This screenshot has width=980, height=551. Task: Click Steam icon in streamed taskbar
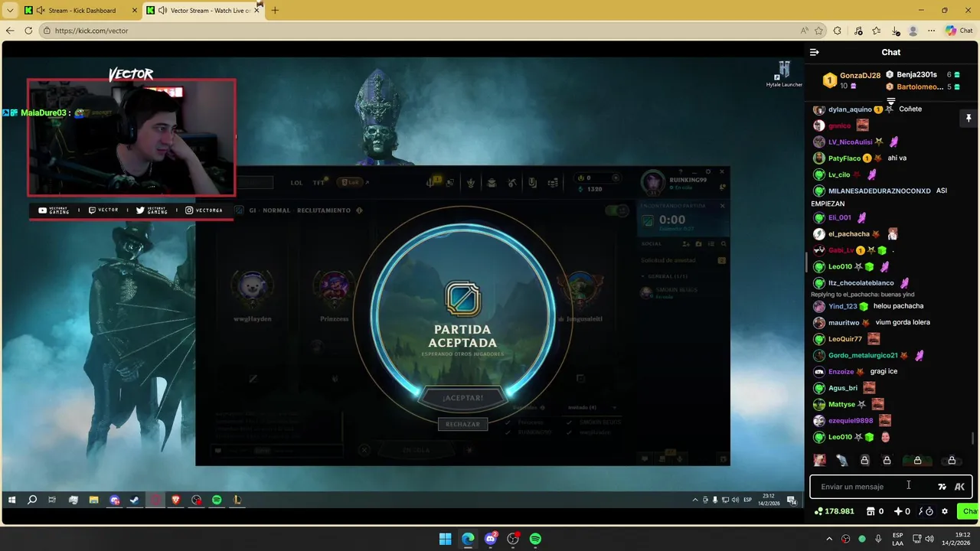click(x=134, y=500)
